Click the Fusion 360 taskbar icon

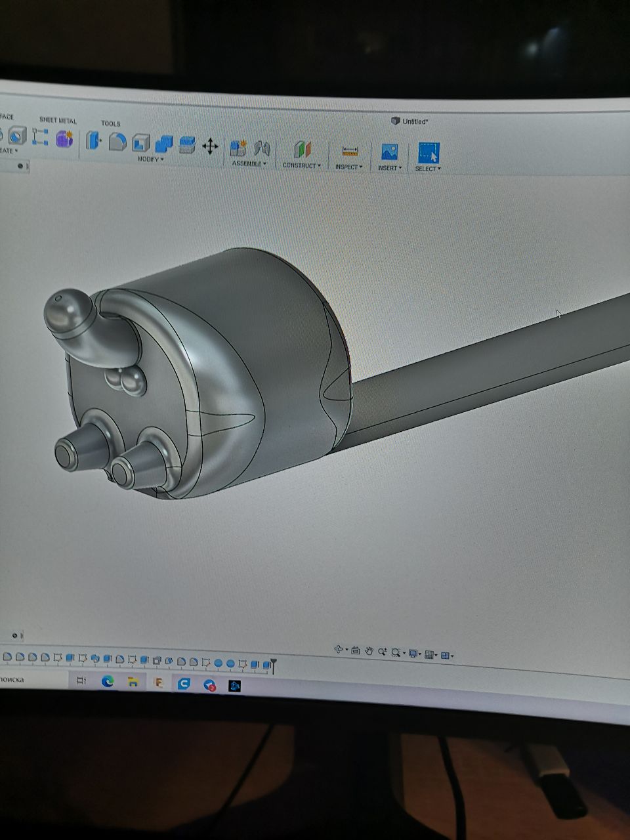[158, 683]
